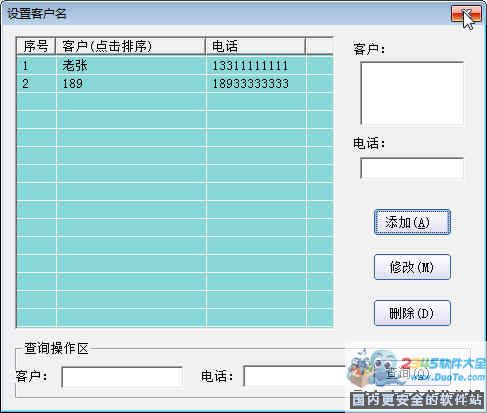This screenshot has width=487, height=413.
Task: Focus the 客户 name text box on right
Action: (x=412, y=93)
